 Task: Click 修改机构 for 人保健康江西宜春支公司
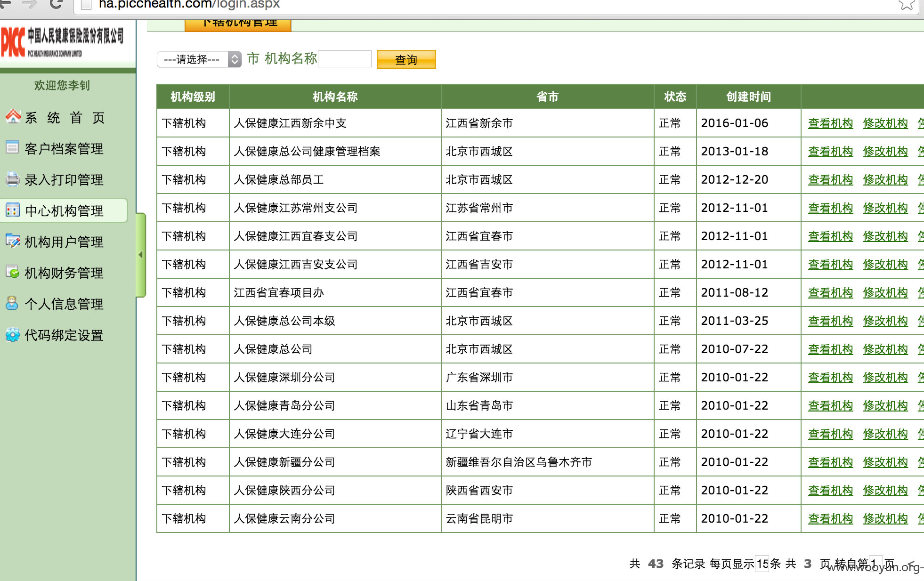coord(885,236)
